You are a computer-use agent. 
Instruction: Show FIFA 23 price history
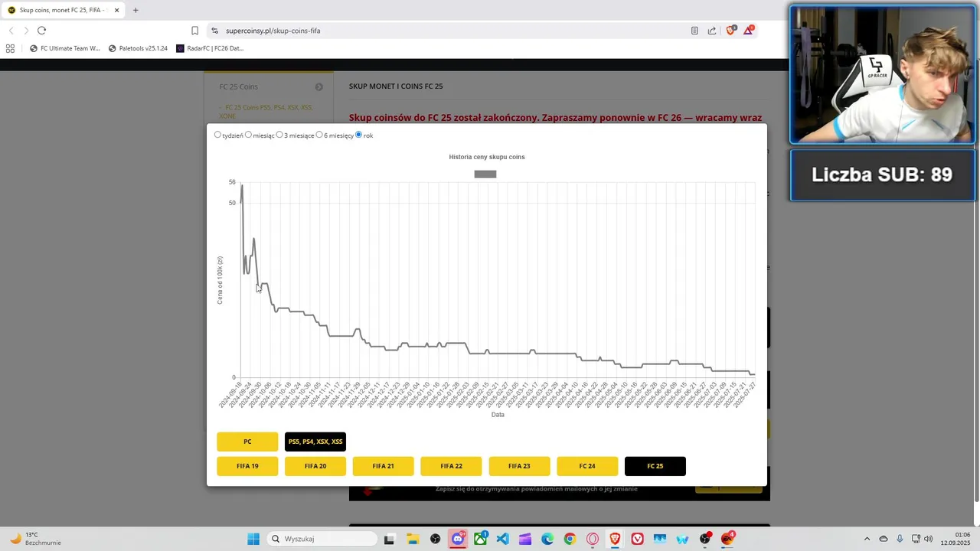coord(519,466)
